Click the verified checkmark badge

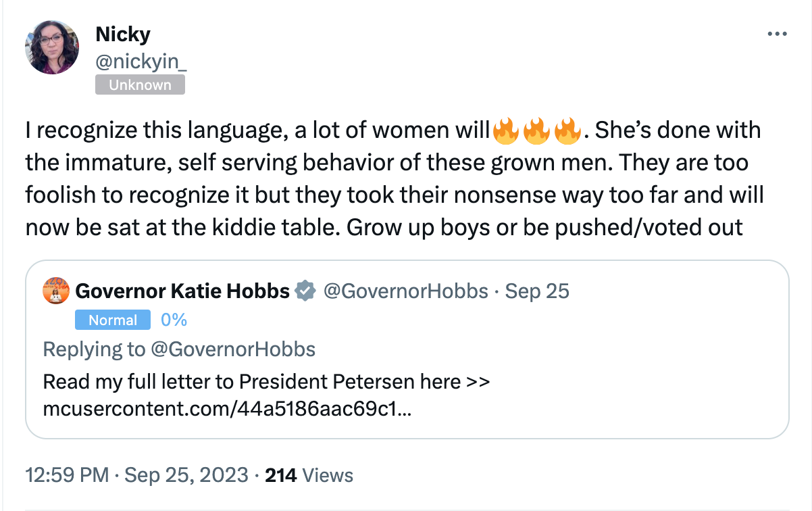pos(305,291)
